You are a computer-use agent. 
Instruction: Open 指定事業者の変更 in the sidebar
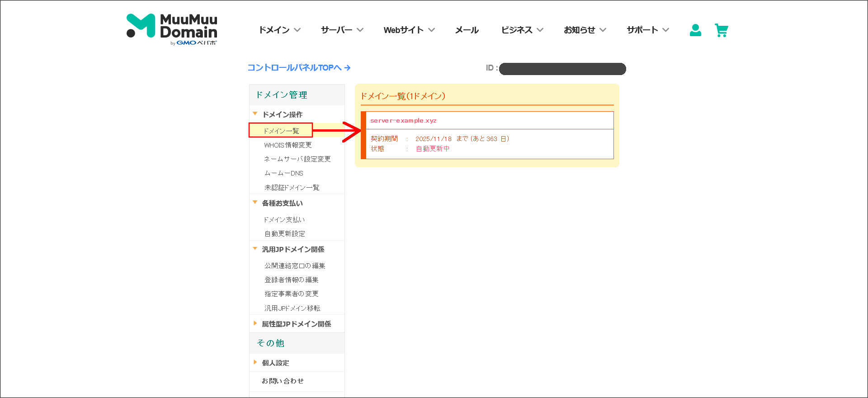(x=292, y=294)
